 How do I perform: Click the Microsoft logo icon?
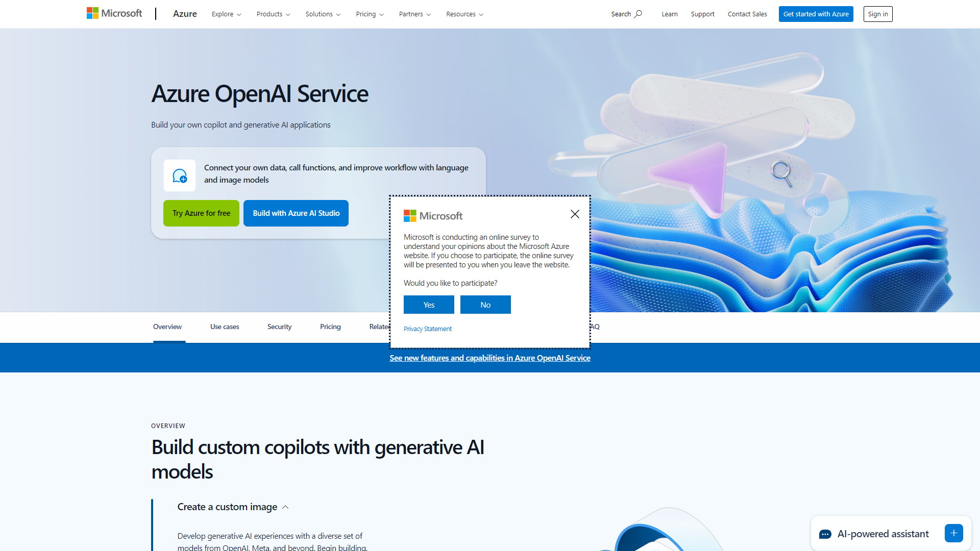click(93, 14)
